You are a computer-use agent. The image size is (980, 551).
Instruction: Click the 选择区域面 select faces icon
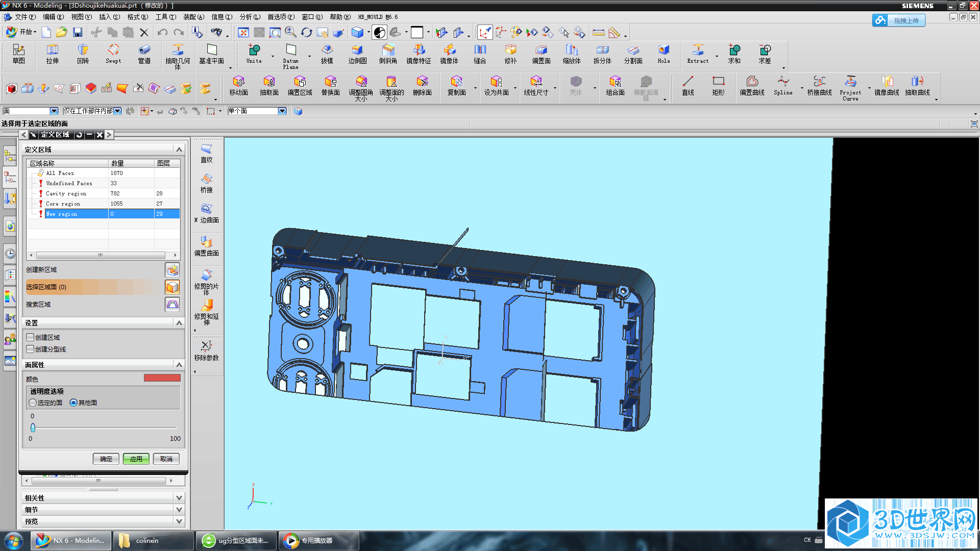(x=173, y=287)
